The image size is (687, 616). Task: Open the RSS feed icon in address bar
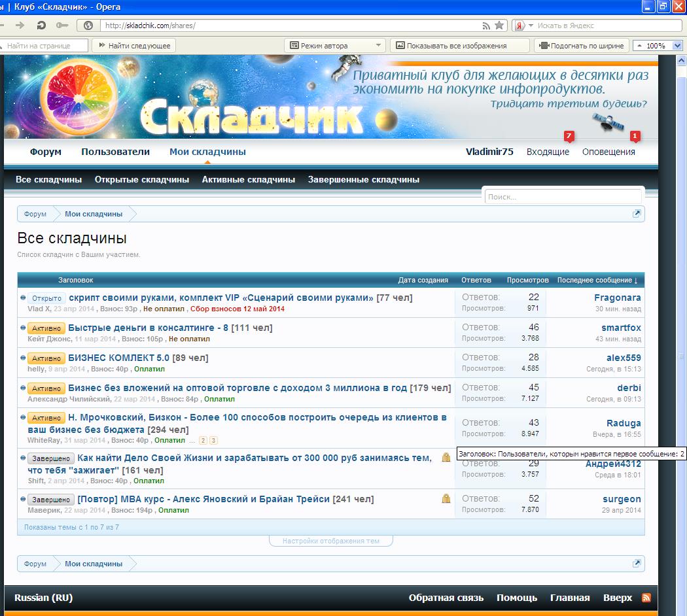pyautogui.click(x=486, y=26)
